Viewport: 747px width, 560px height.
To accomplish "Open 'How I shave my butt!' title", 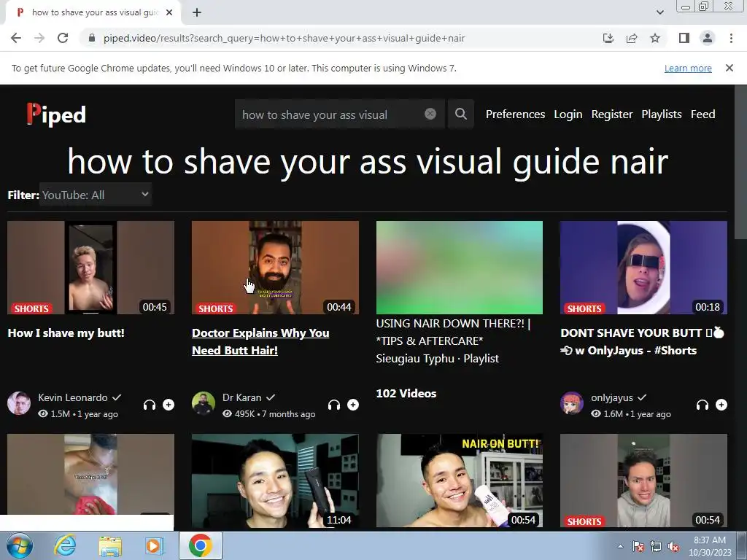I will click(66, 332).
